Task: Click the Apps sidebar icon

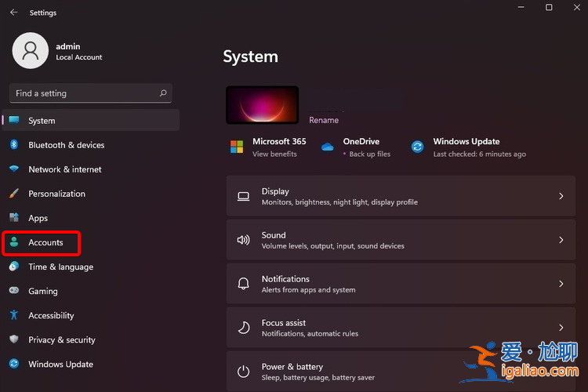Action: (x=14, y=217)
